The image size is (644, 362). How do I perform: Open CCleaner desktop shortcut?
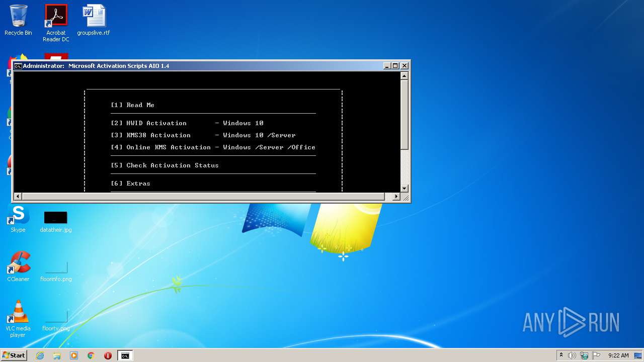pyautogui.click(x=18, y=266)
